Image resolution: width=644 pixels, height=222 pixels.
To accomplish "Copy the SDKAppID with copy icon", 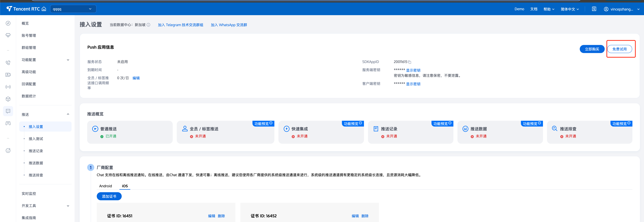I will click(x=410, y=62).
